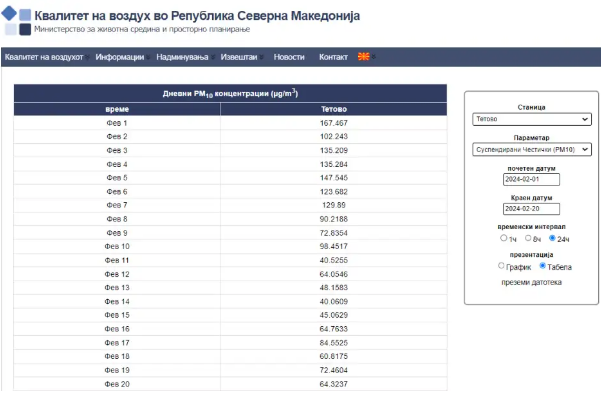
Task: Go to the Извештаи menu item
Action: tap(239, 57)
